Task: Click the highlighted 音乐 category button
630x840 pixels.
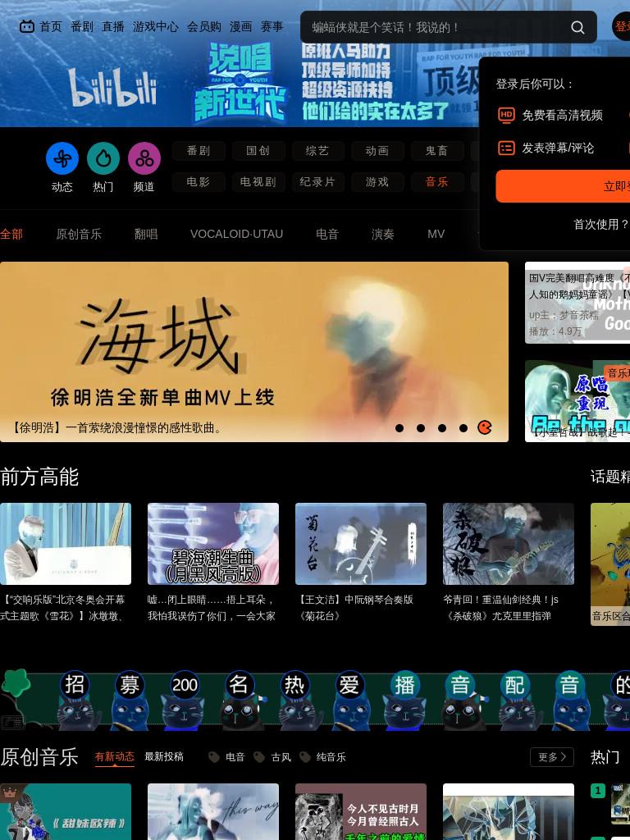Action: tap(437, 182)
